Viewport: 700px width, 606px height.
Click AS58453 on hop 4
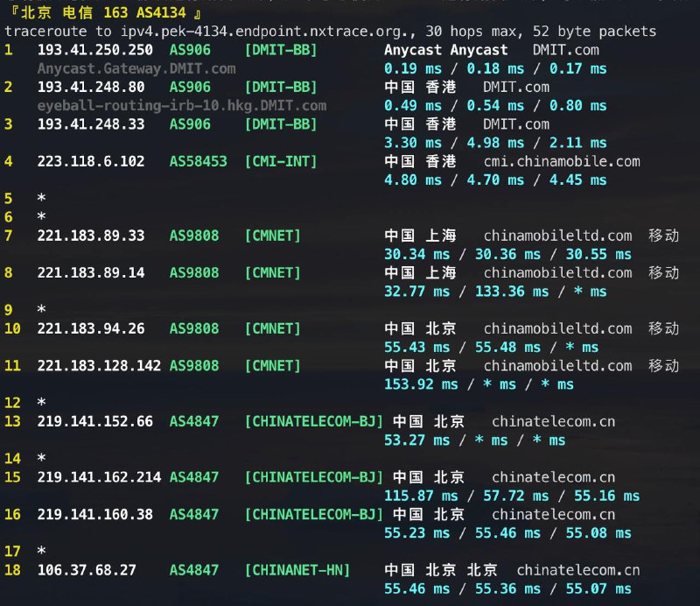coord(199,161)
